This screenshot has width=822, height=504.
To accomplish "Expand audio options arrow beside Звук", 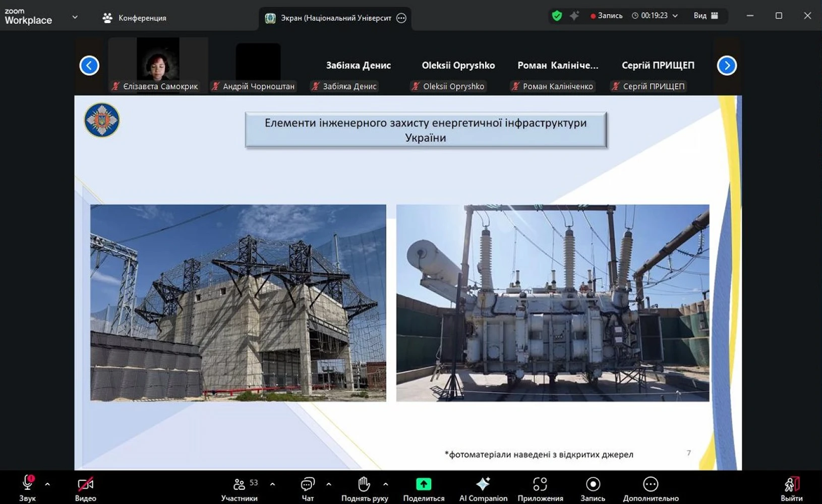I will click(x=47, y=484).
